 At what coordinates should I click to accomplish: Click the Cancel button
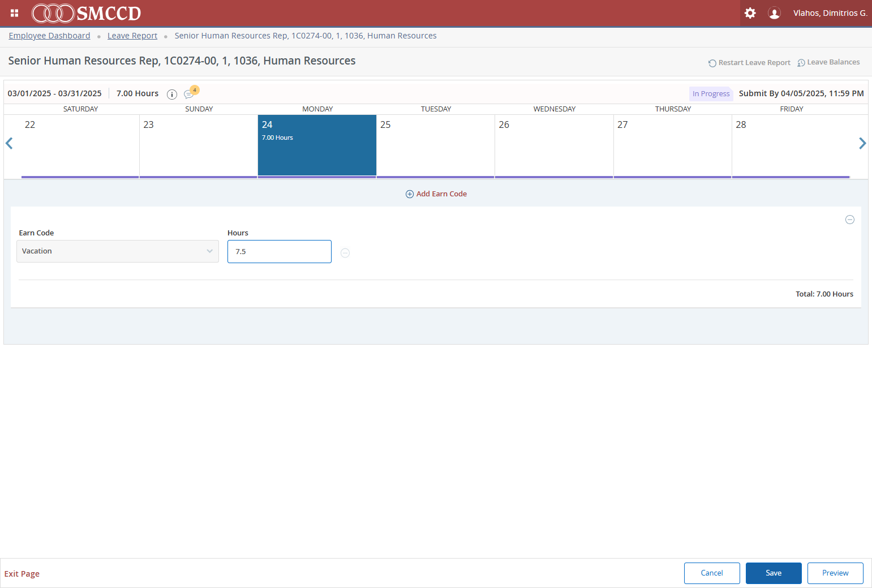(x=712, y=573)
